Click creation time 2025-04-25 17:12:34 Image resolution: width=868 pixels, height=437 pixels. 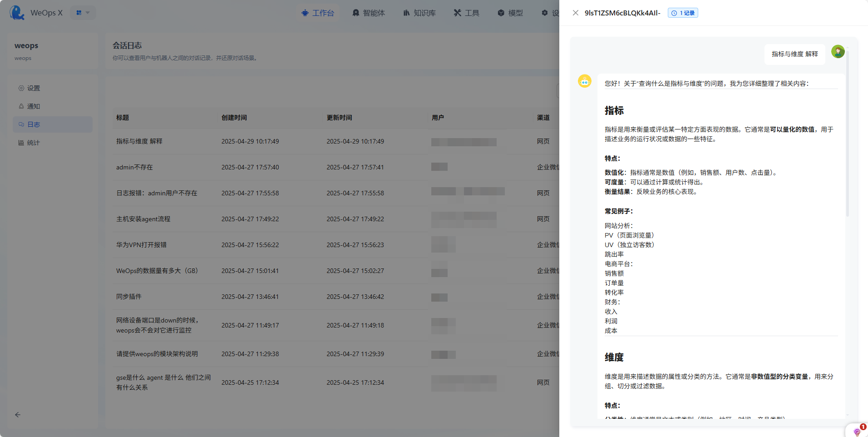click(250, 382)
